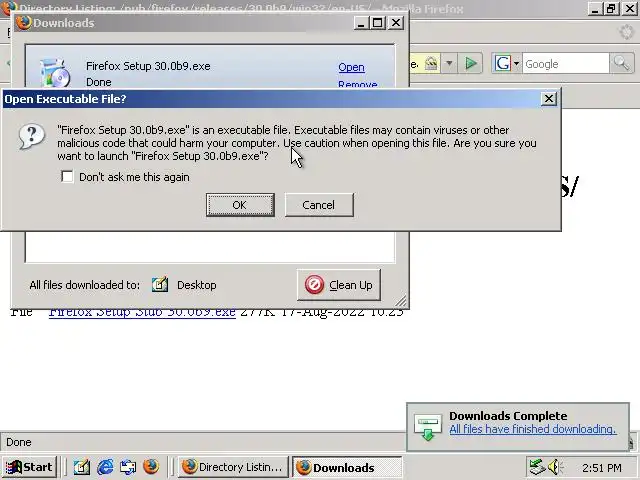The image size is (640, 480).
Task: Click the "Done" status bar text
Action: [x=19, y=442]
